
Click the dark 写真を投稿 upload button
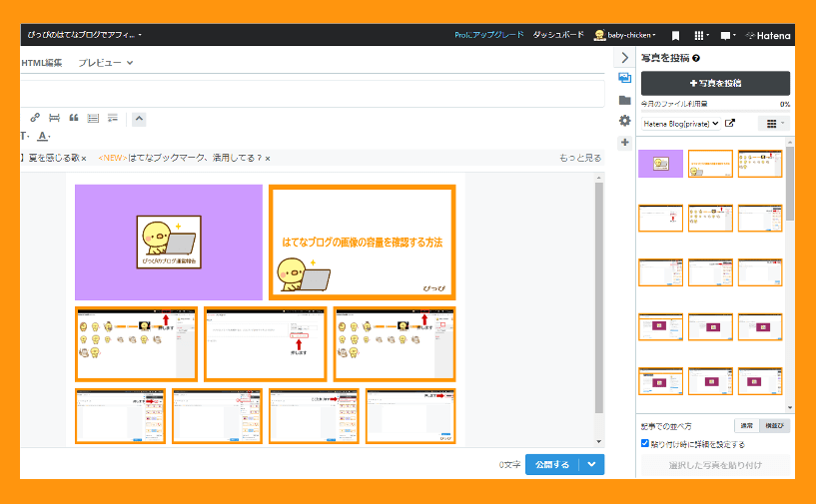(715, 83)
